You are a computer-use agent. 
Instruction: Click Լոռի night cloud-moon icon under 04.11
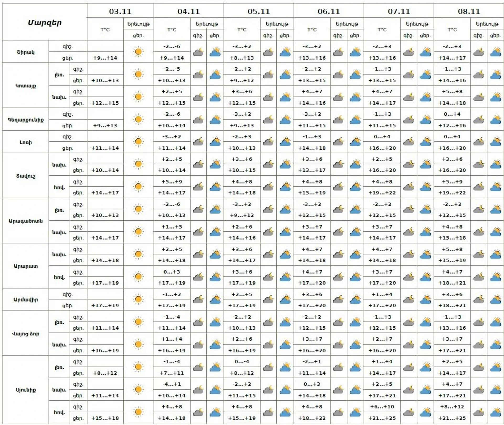(198, 142)
